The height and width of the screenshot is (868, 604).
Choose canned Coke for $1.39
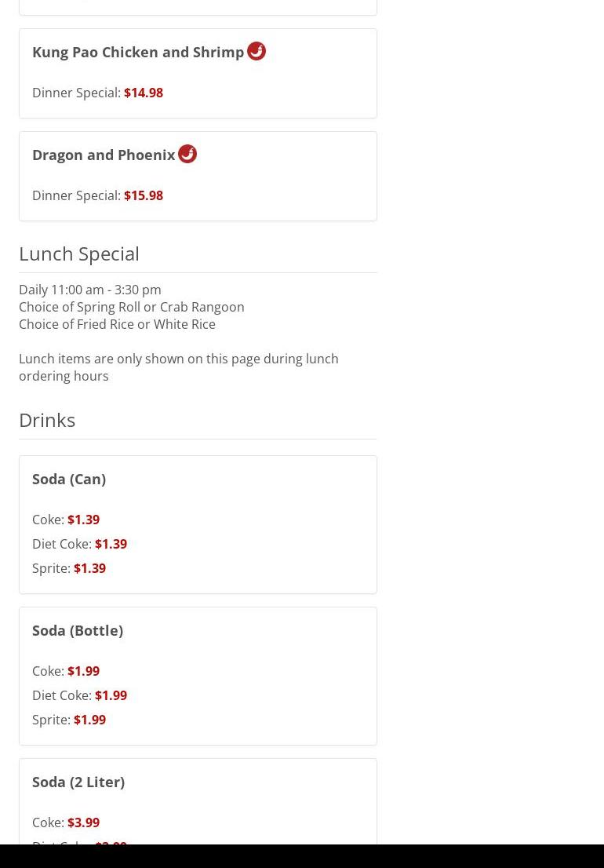click(66, 520)
